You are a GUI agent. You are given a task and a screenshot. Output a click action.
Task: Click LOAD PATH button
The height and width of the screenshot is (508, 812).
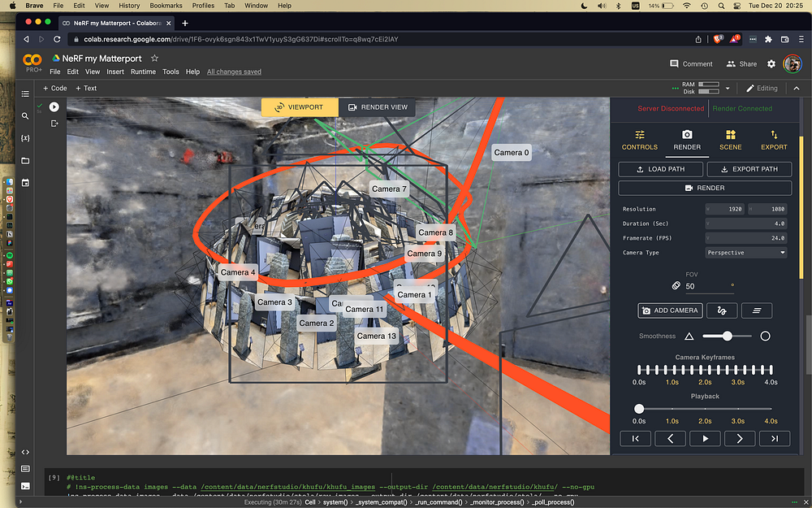point(660,169)
